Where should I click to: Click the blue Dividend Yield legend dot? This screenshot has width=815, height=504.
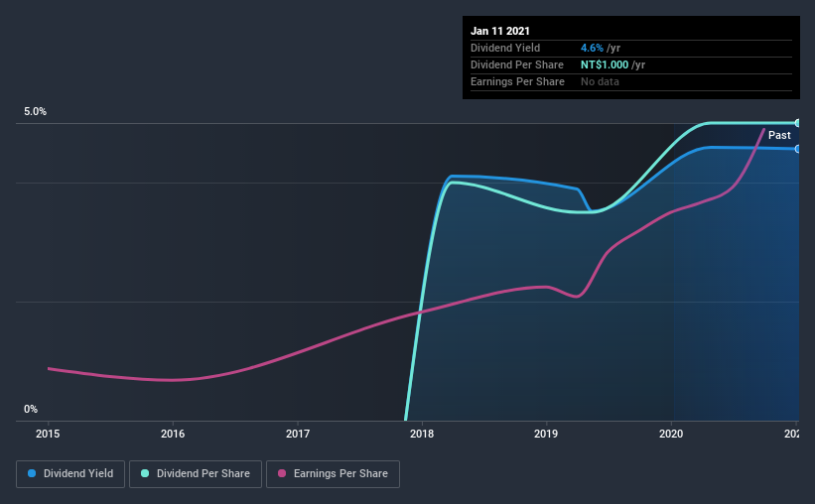tap(32, 473)
